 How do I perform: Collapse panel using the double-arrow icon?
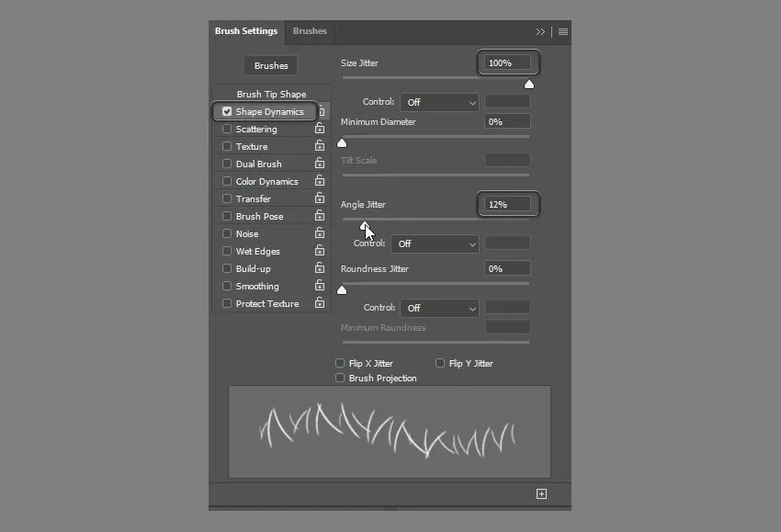(x=541, y=31)
